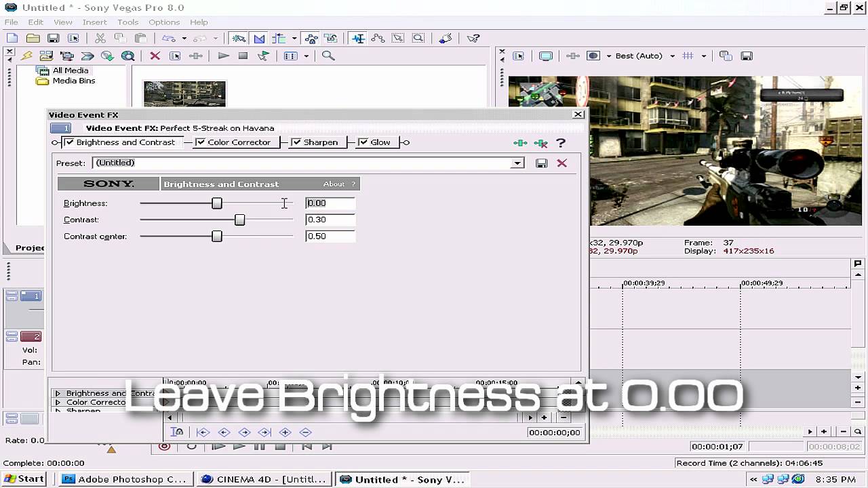
Task: Click the Remove Selected Plug-In icon
Action: coord(540,143)
